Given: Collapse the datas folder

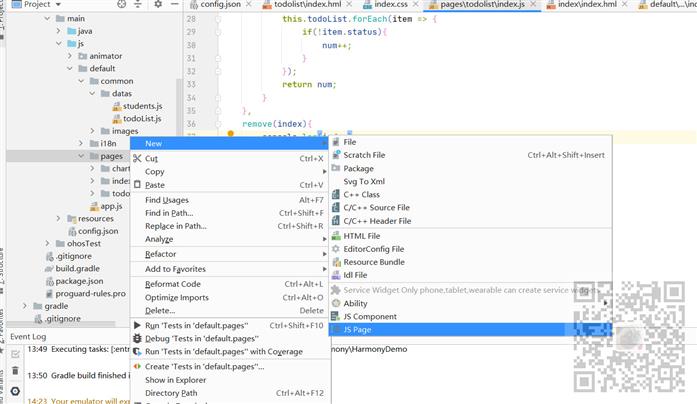Looking at the screenshot, I should pyautogui.click(x=92, y=93).
